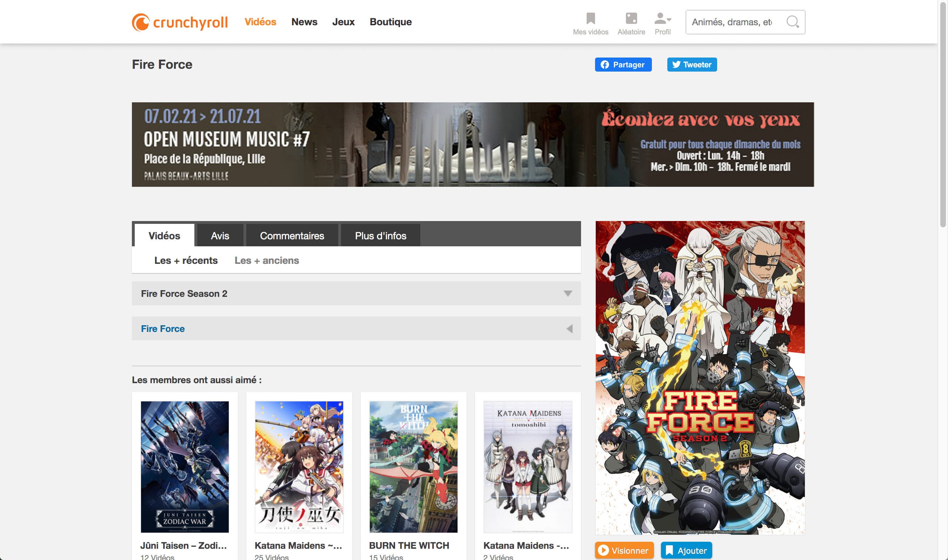Image resolution: width=948 pixels, height=560 pixels.
Task: Click the Crunchyroll logo
Action: (180, 22)
